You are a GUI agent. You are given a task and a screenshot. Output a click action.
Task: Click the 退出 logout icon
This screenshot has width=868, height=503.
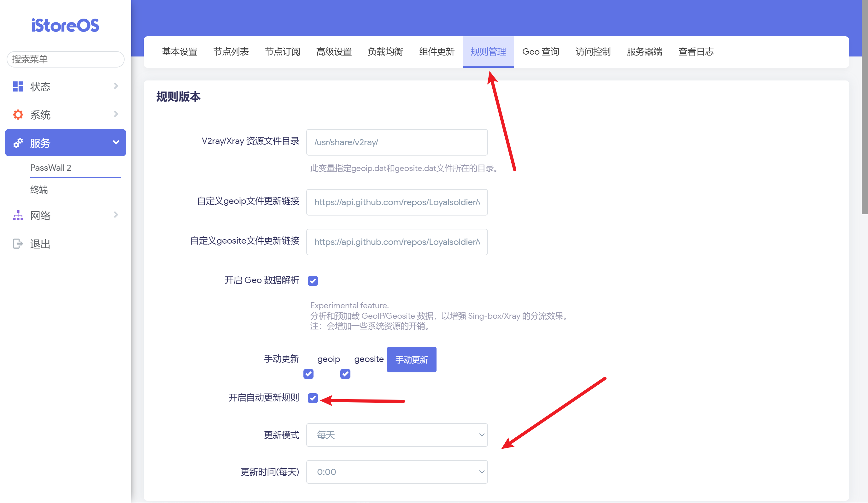(x=18, y=244)
